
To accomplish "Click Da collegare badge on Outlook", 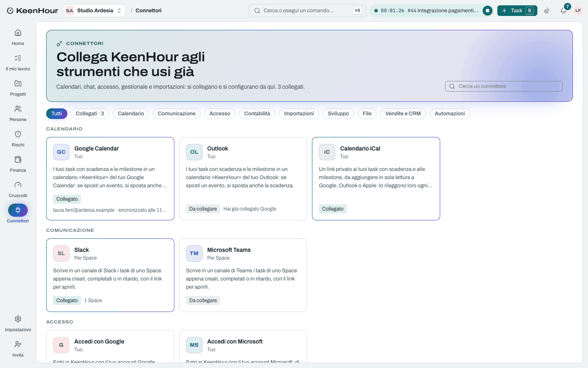I will [203, 209].
